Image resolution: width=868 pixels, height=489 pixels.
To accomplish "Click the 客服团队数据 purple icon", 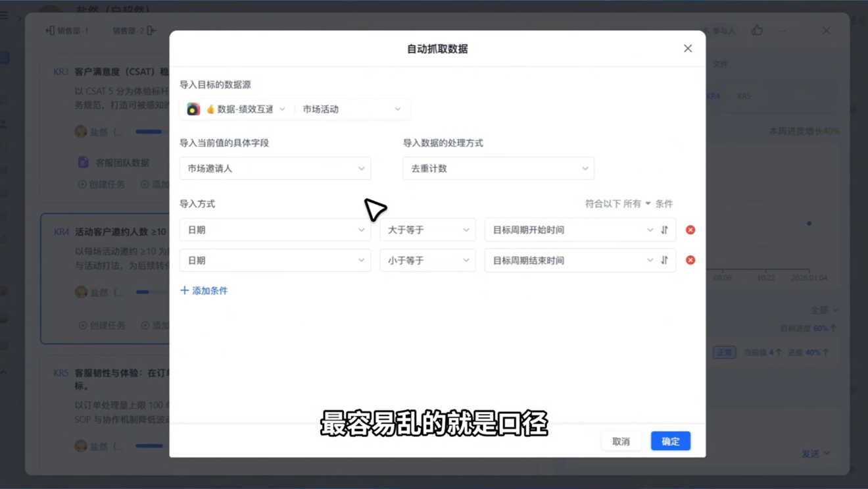I will tap(84, 163).
